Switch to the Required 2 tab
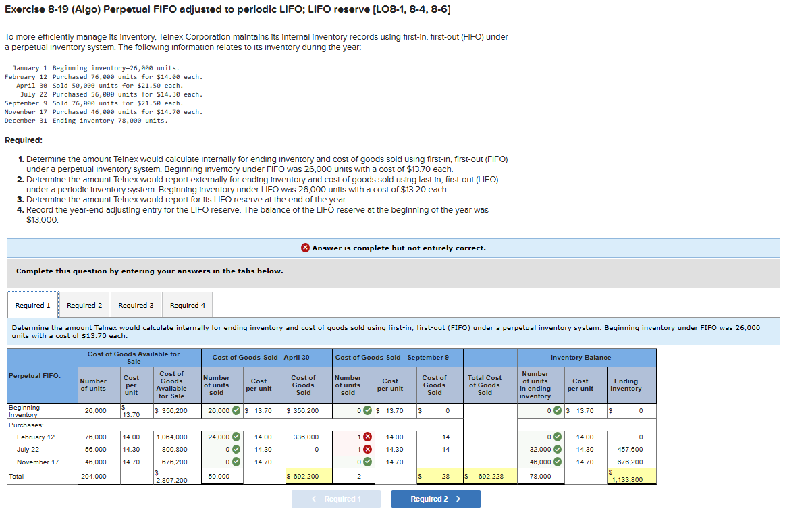This screenshot has height=515, width=812. [84, 304]
